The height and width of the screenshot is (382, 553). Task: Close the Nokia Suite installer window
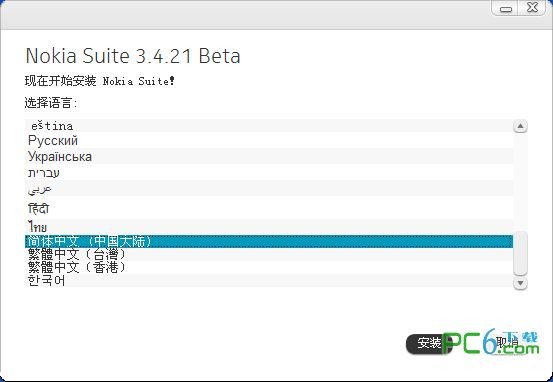coord(533,8)
